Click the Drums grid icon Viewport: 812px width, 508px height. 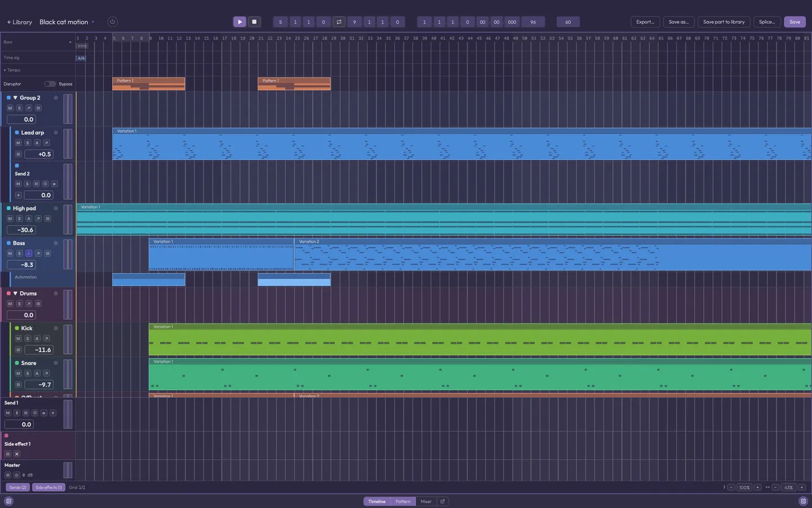(x=38, y=304)
